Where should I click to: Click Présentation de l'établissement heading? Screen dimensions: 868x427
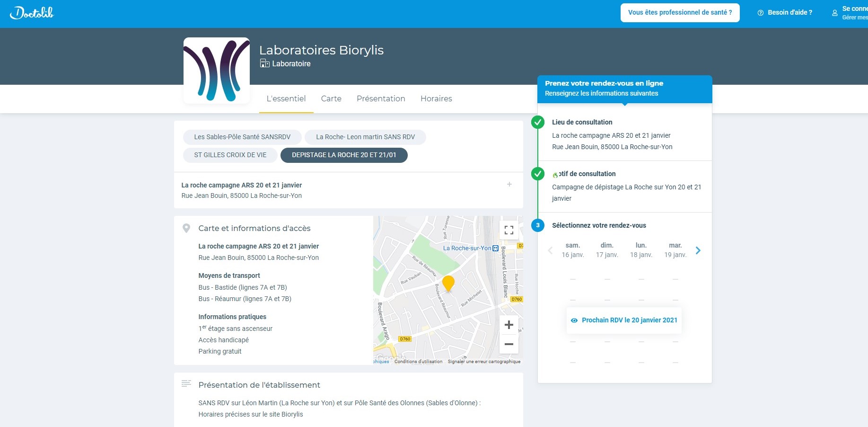coord(259,385)
